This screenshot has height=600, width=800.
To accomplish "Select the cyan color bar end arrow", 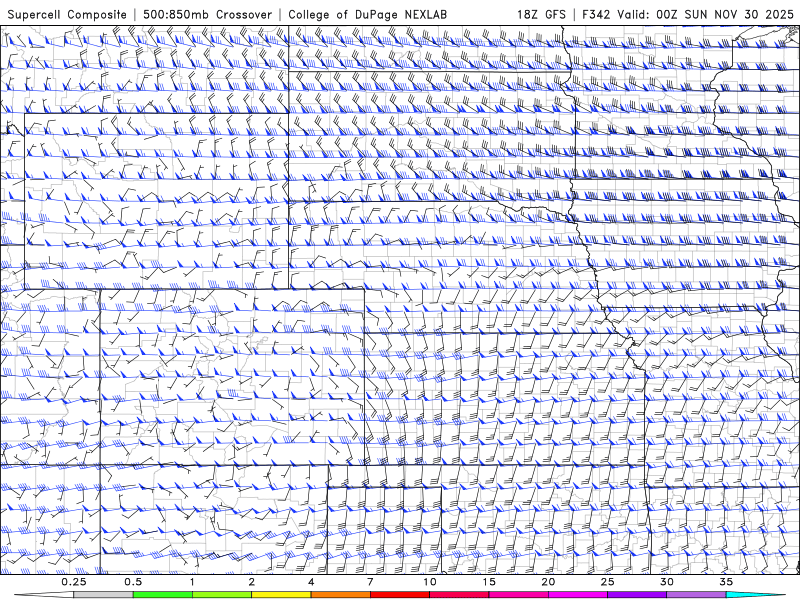I will coord(756,595).
